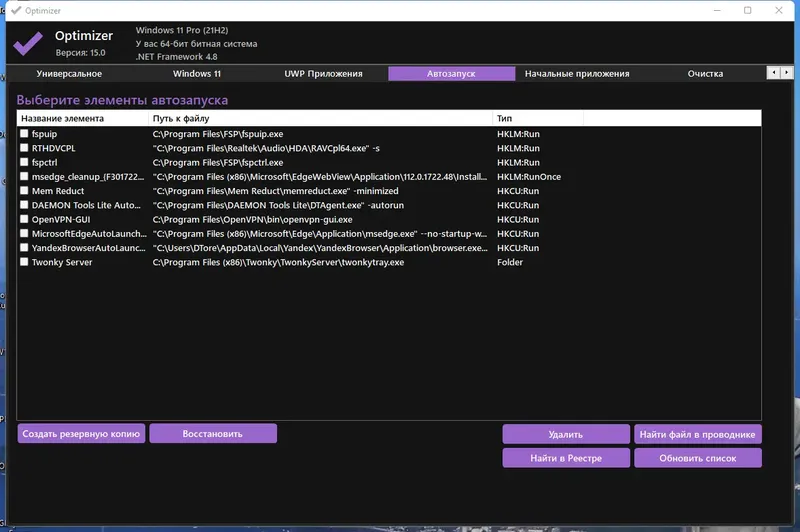The height and width of the screenshot is (532, 800).
Task: Check the fspuip startup item checkbox
Action: coord(24,134)
